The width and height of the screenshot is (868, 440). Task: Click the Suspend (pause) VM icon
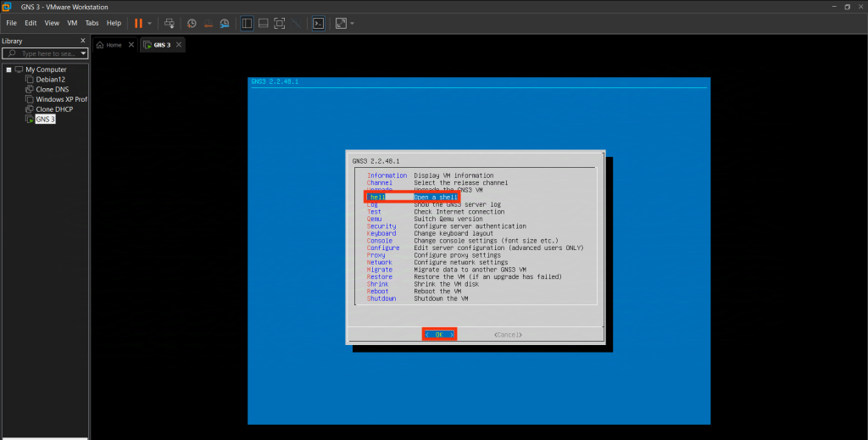point(138,23)
